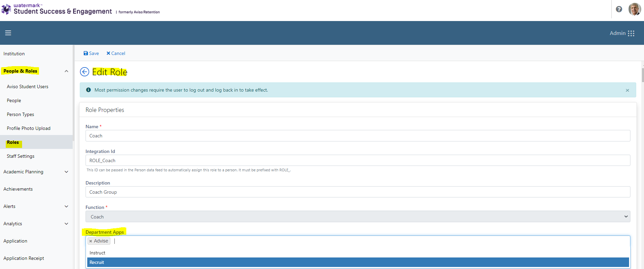The width and height of the screenshot is (644, 269).
Task: Expand the Alerts section
Action: point(67,206)
